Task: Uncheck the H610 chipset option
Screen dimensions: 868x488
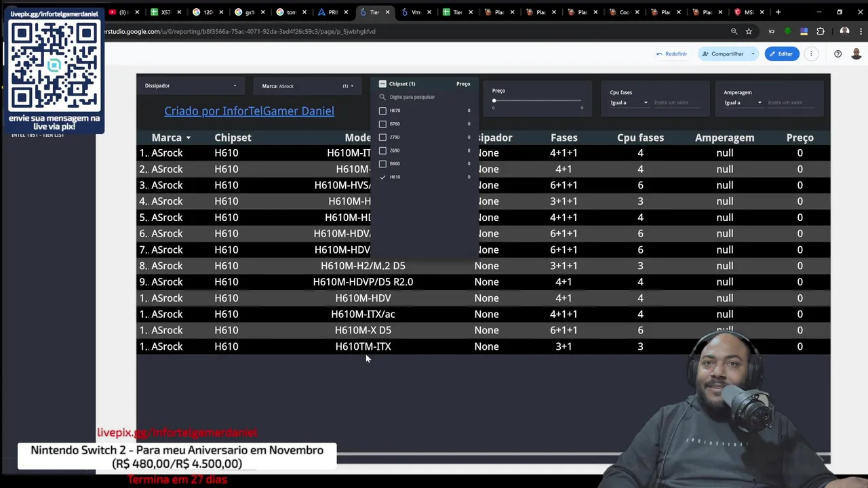Action: click(x=382, y=177)
